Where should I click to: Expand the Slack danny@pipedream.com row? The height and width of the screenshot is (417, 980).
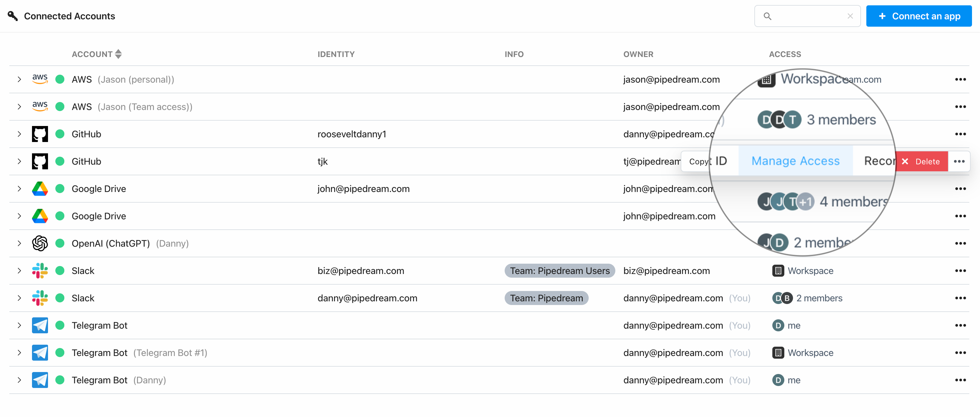(x=19, y=298)
